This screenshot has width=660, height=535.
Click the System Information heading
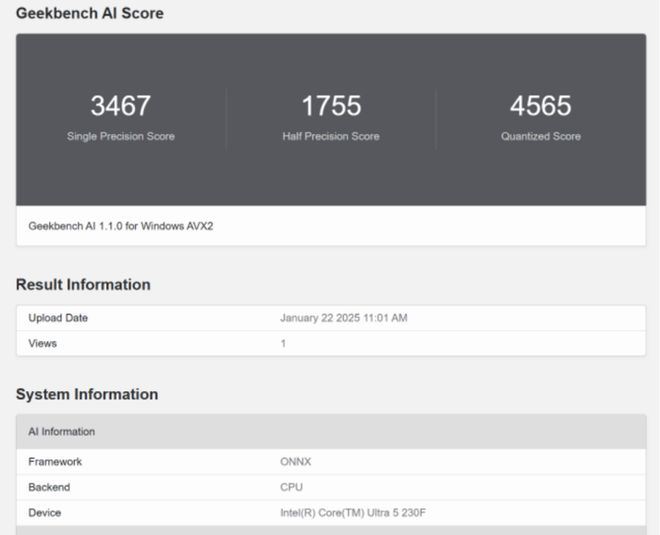87,394
